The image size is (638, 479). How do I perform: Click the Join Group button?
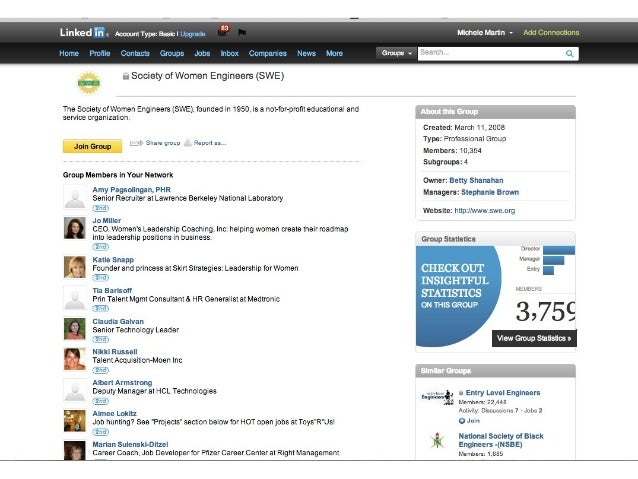(x=92, y=146)
